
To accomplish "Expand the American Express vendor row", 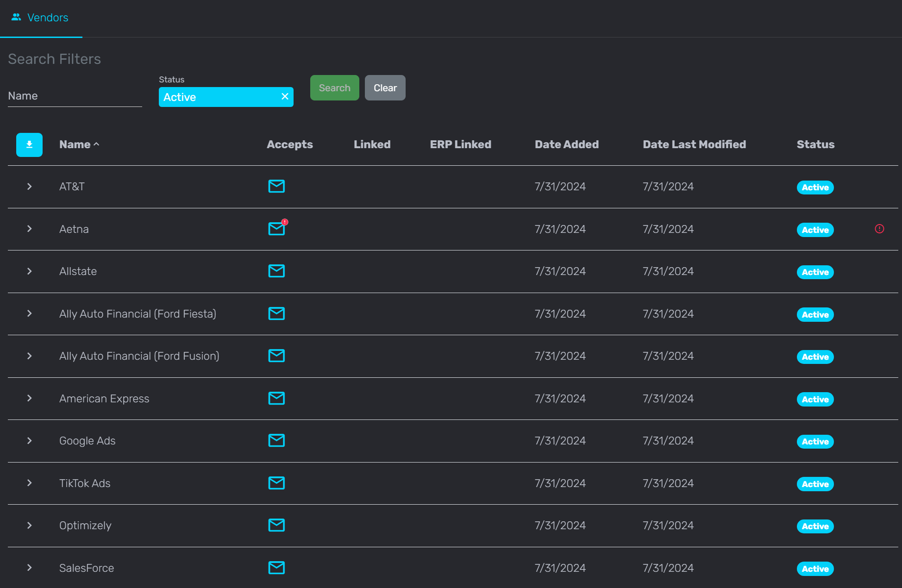I will (29, 398).
